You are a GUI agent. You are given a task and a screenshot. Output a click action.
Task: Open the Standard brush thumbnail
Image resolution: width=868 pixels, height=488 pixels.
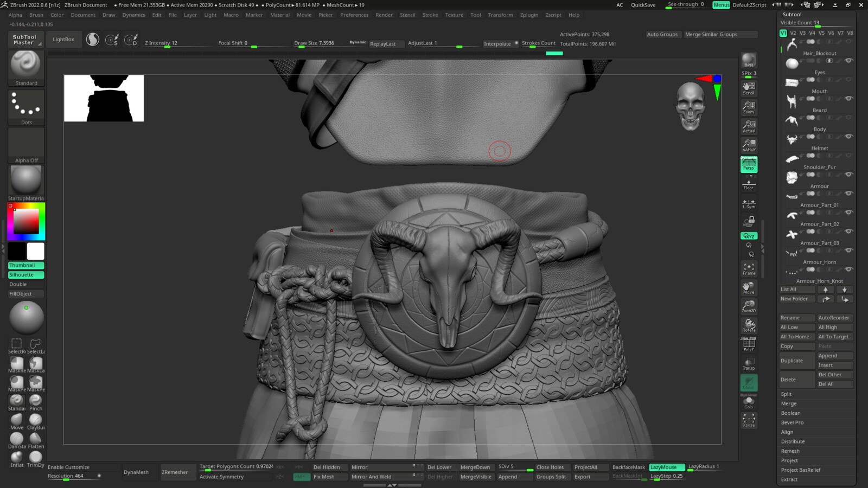pos(26,68)
